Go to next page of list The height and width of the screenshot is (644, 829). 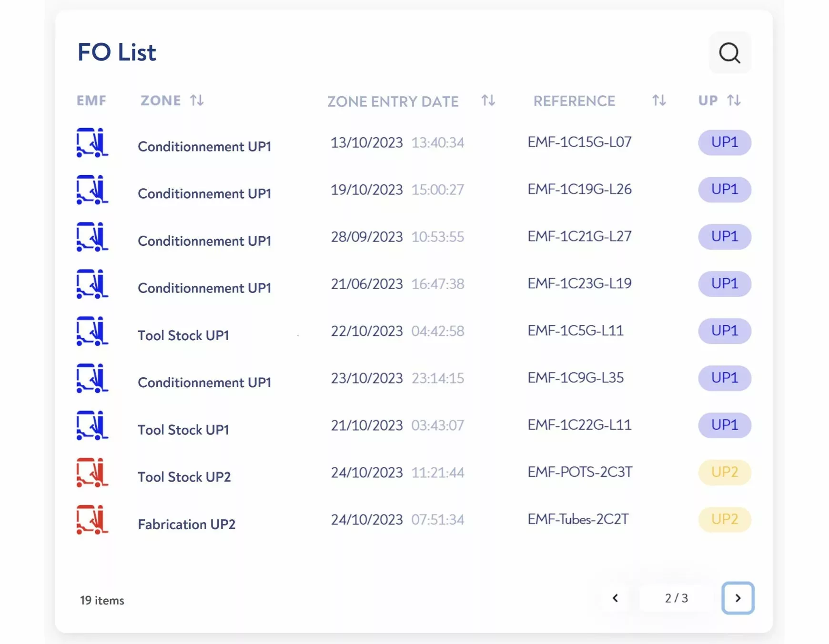coord(738,598)
